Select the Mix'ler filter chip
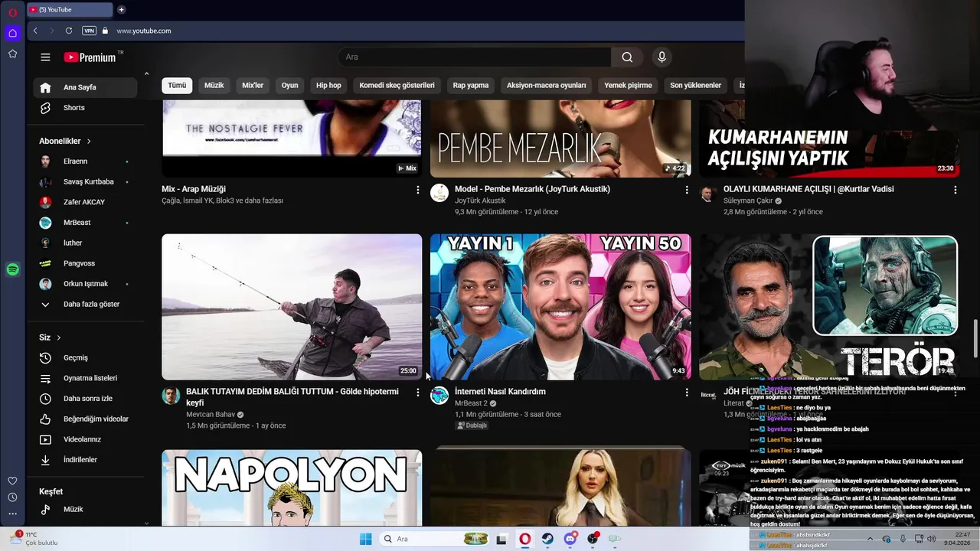The height and width of the screenshot is (551, 980). [253, 86]
